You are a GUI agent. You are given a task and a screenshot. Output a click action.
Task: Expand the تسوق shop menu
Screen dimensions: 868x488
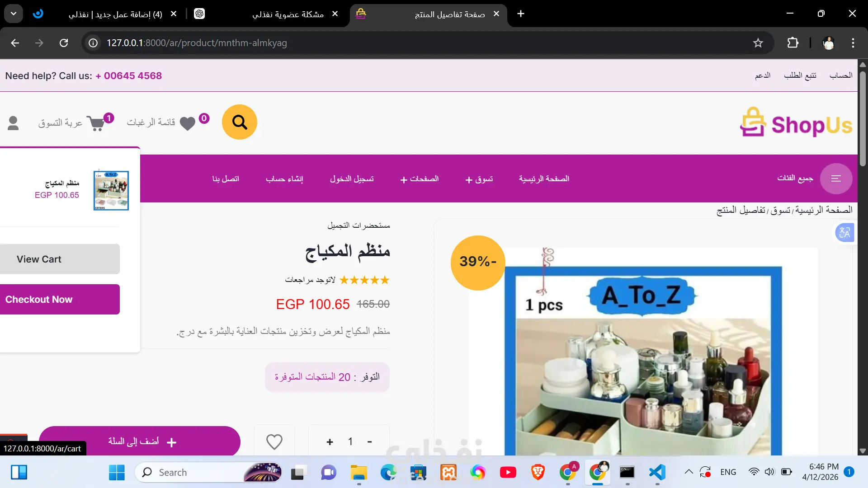pos(479,179)
